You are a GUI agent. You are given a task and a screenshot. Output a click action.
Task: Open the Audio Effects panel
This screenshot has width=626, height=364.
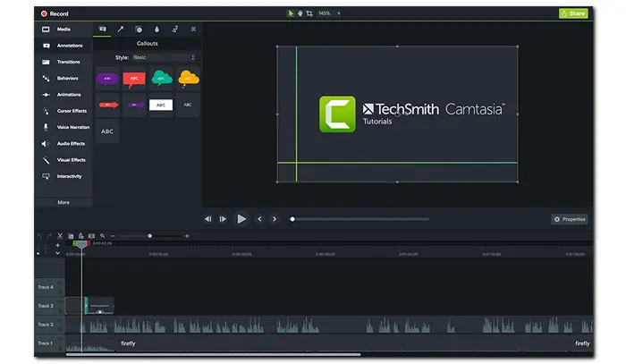(x=63, y=144)
